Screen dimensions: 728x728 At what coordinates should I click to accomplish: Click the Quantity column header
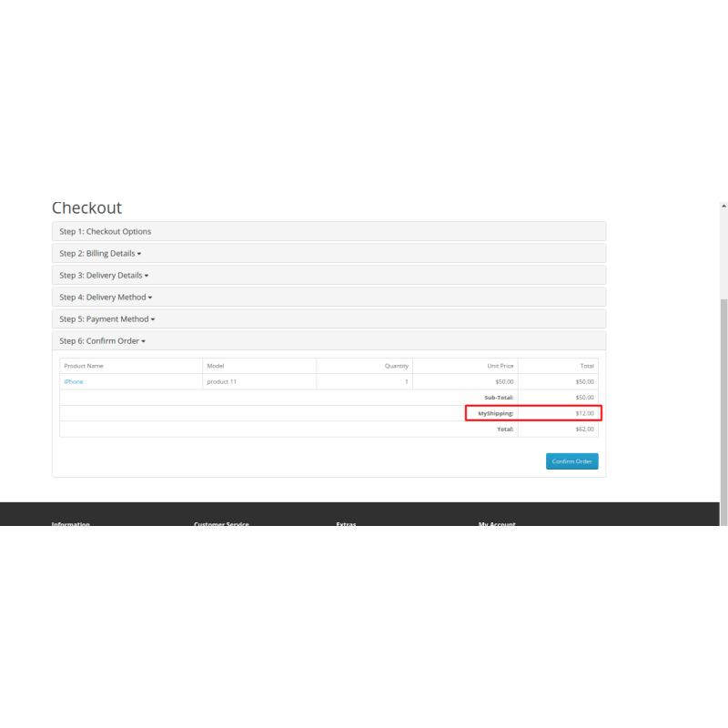coord(396,365)
